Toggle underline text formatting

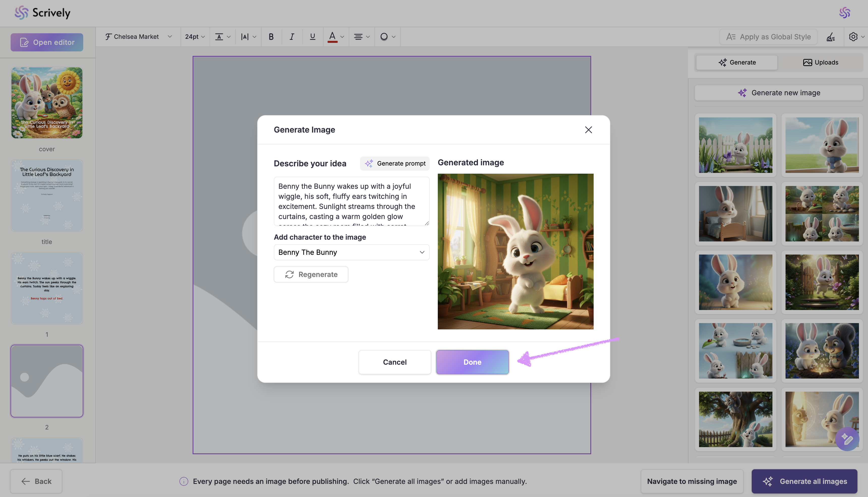coord(312,37)
